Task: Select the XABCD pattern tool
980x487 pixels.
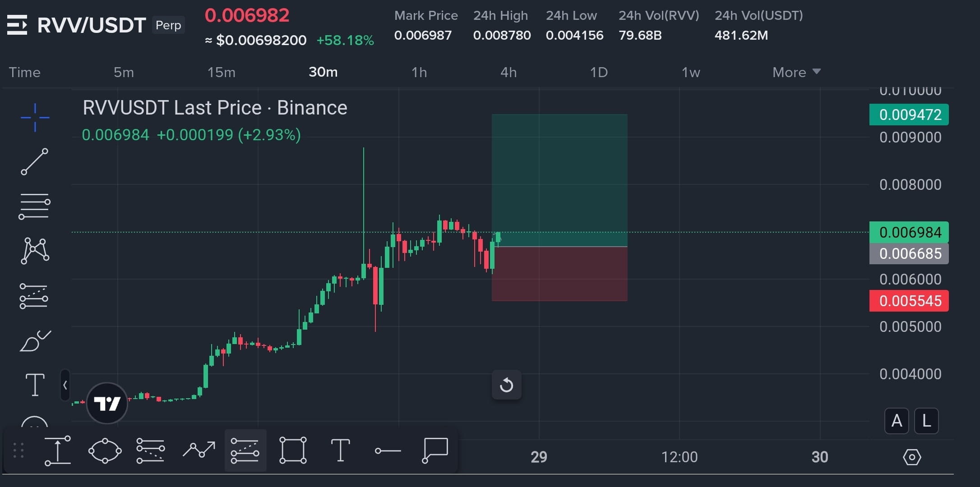Action: pyautogui.click(x=35, y=251)
